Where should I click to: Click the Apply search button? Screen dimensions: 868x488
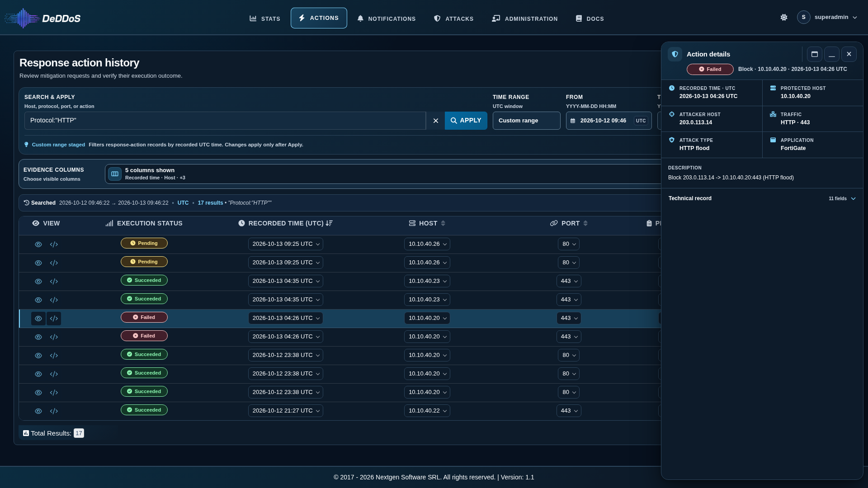[466, 121]
